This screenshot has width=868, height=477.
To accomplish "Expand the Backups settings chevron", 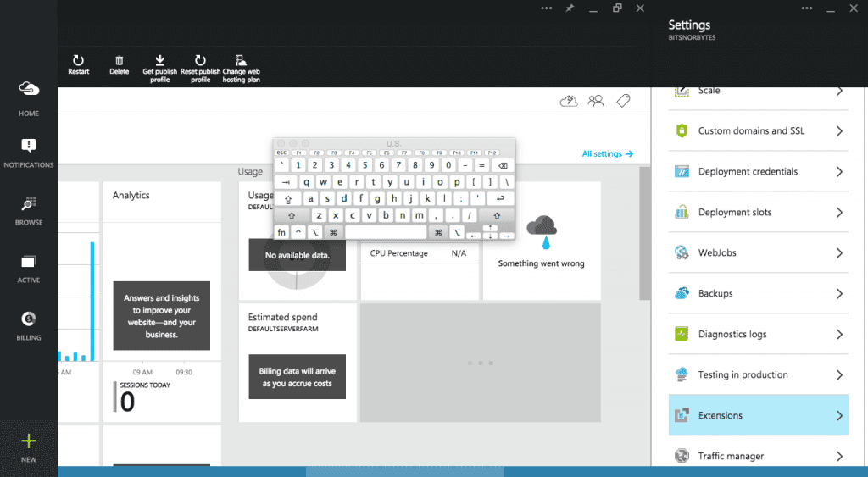I will point(840,294).
